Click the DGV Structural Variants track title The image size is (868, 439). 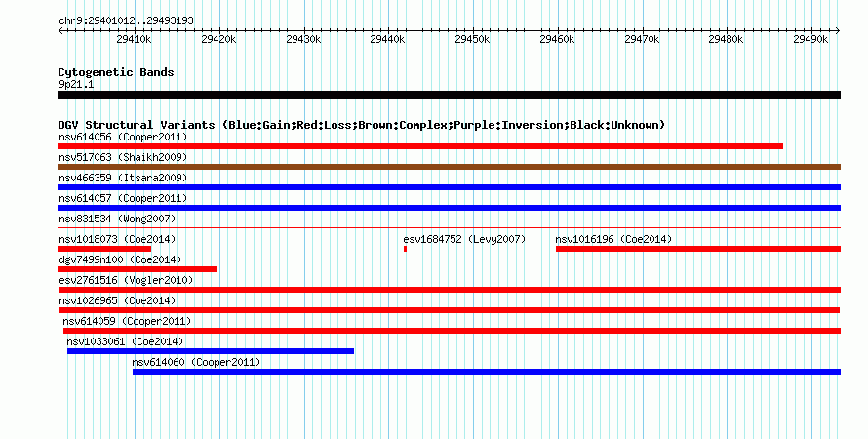(x=362, y=125)
